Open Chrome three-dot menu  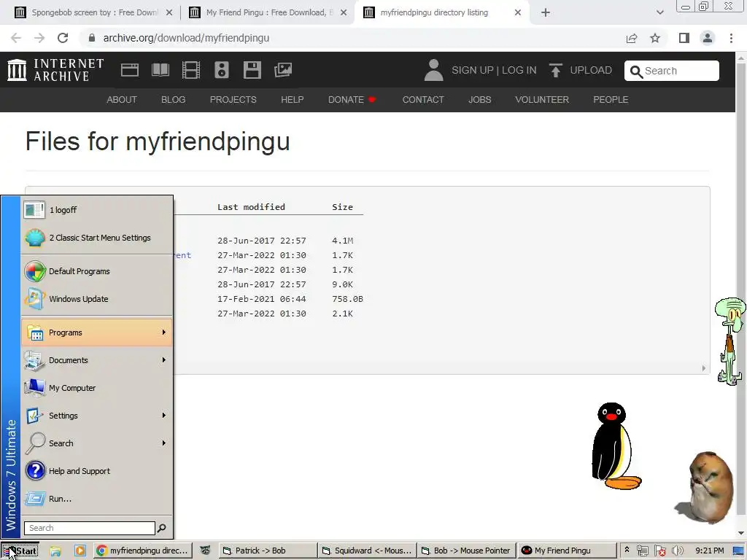731,38
